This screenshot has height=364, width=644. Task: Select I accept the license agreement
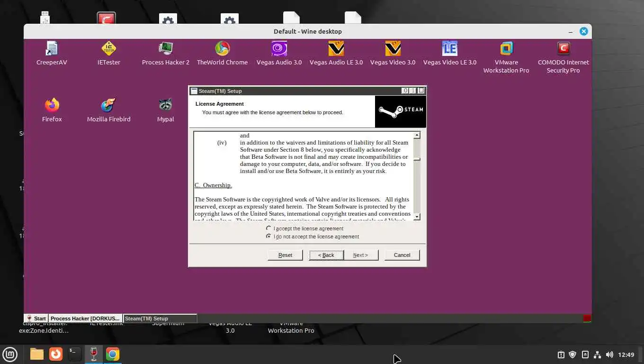tap(305, 228)
